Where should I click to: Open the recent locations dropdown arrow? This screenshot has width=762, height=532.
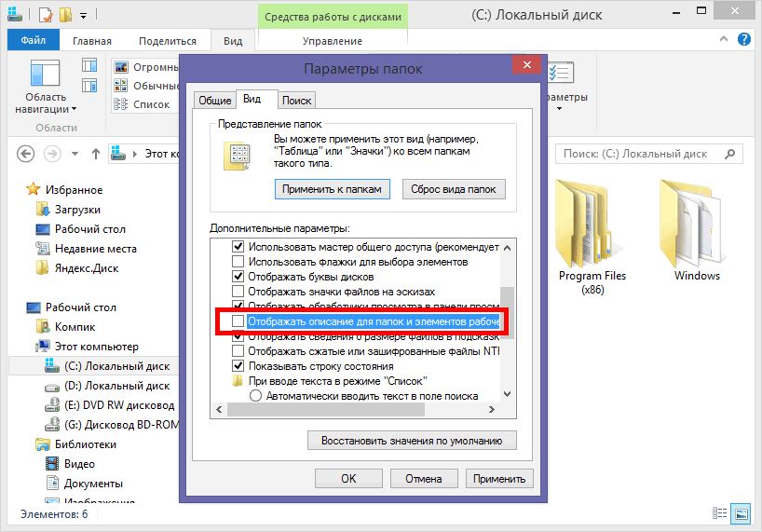(x=75, y=154)
